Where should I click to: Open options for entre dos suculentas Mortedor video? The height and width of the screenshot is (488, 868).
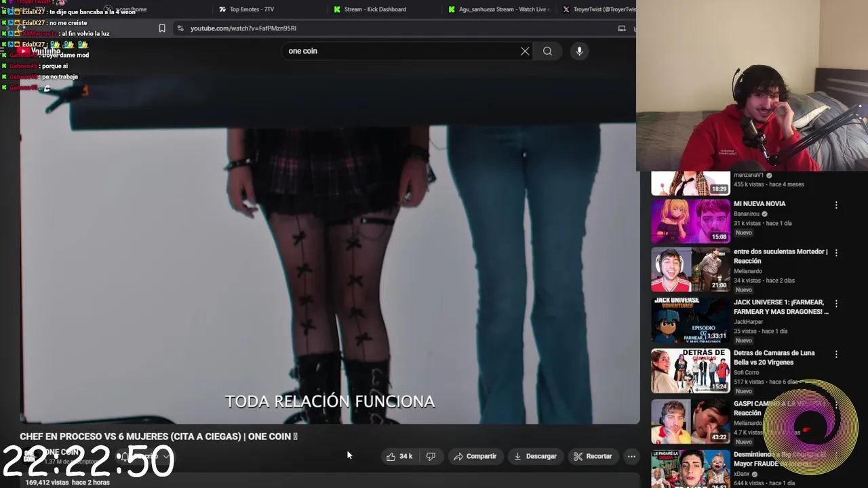point(836,253)
